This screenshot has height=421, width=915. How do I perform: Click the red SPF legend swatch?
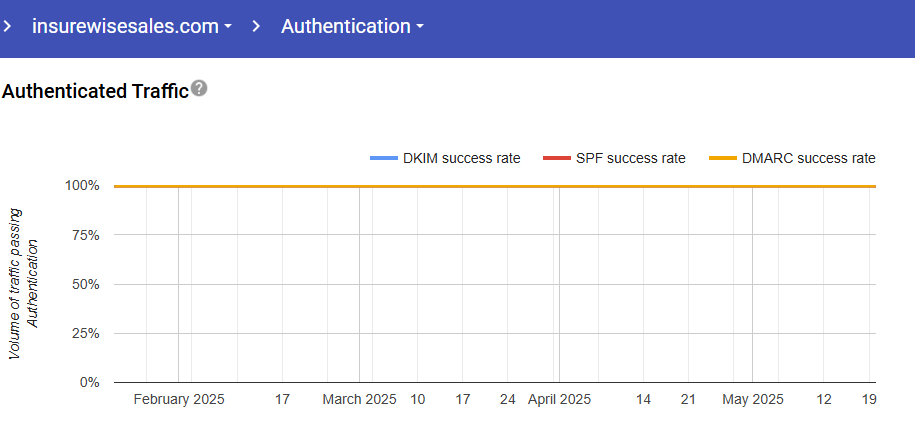555,158
